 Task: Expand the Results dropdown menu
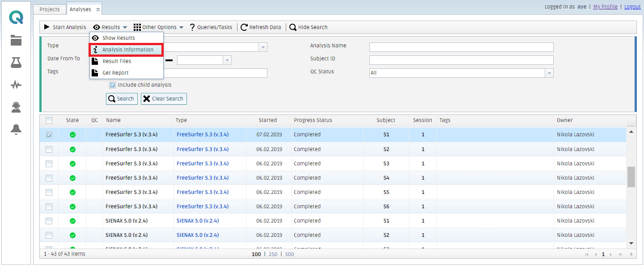pyautogui.click(x=110, y=27)
